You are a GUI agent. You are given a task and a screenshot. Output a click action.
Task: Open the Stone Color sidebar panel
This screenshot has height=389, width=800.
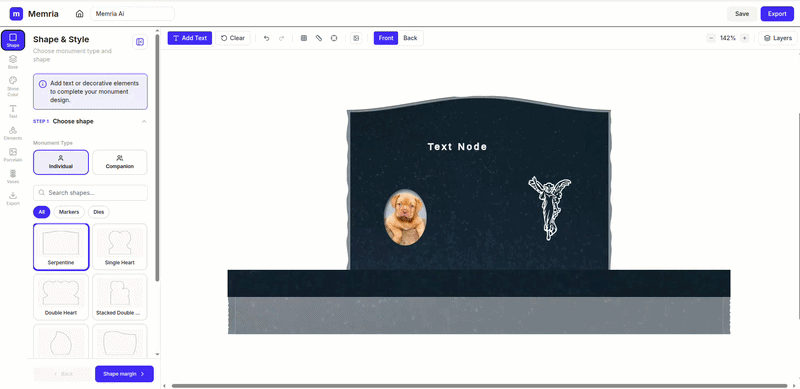(x=13, y=87)
